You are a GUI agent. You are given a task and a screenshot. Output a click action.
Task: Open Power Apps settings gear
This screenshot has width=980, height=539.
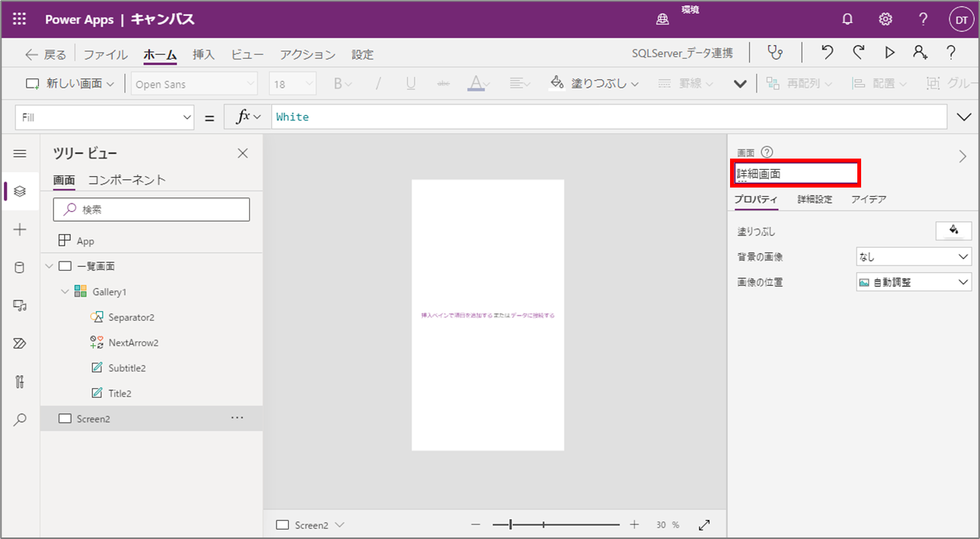886,19
